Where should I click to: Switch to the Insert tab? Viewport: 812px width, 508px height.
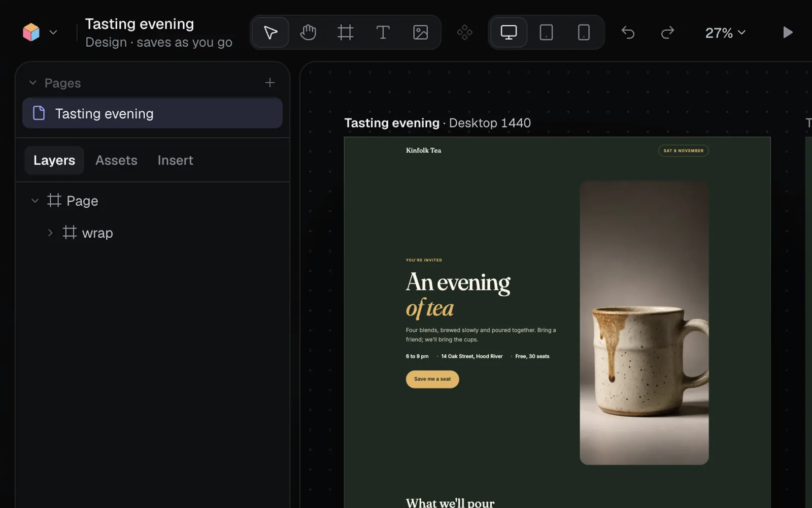pos(175,161)
